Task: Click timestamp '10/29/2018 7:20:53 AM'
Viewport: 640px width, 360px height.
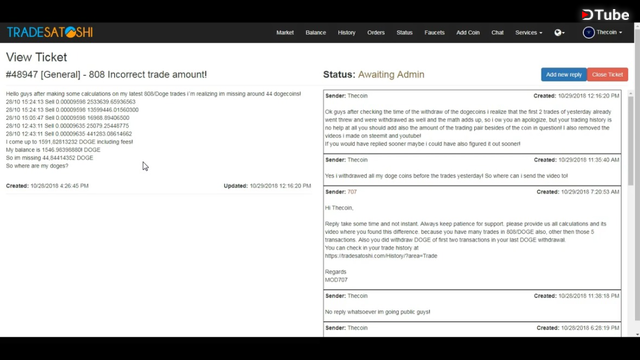Action: 590,192
